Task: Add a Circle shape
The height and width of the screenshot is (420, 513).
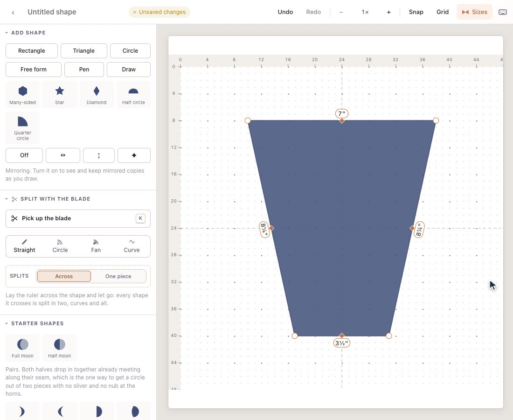Action: tap(130, 51)
